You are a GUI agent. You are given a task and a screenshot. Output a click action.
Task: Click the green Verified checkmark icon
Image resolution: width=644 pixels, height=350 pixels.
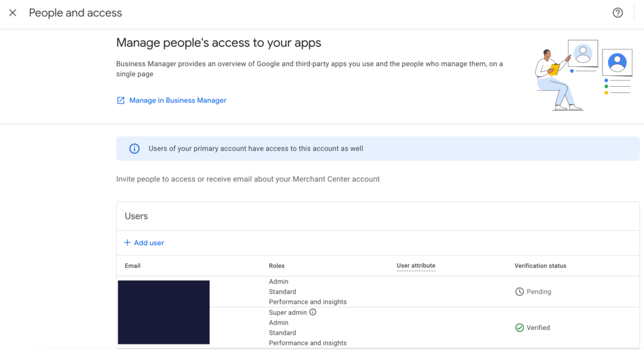click(x=519, y=328)
